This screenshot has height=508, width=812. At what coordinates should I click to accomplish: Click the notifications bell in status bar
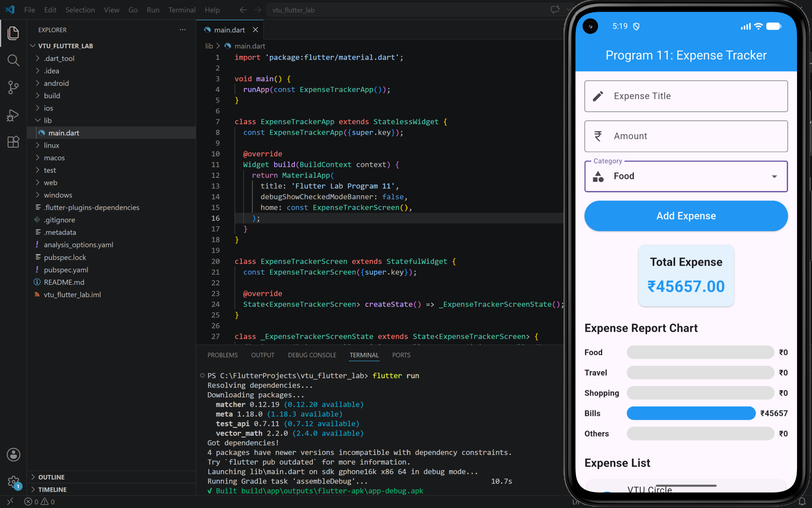click(x=802, y=502)
